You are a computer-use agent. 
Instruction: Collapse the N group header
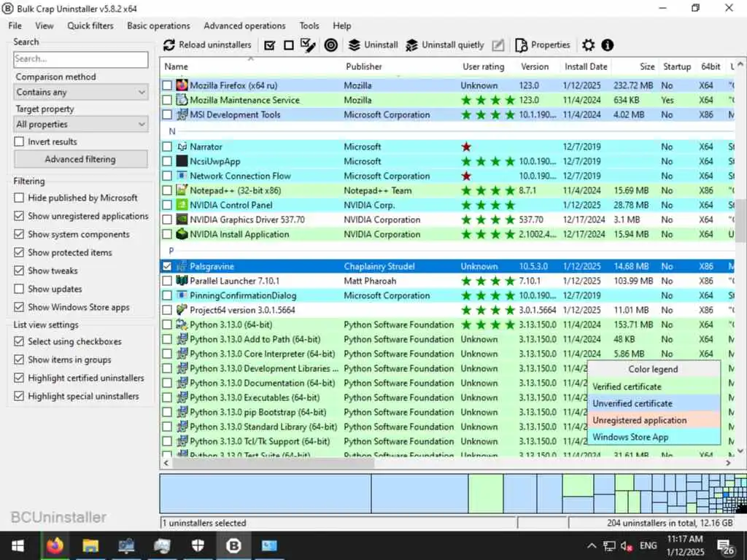pos(172,131)
